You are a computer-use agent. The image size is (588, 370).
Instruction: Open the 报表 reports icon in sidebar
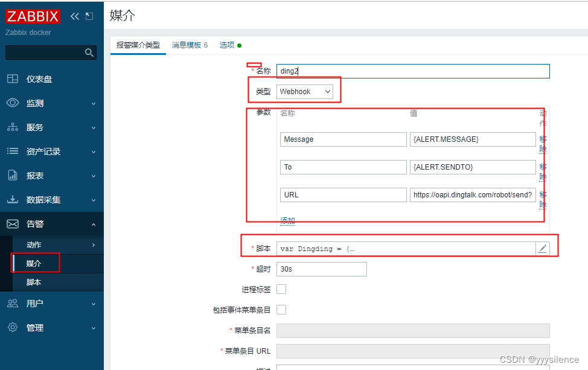click(13, 175)
